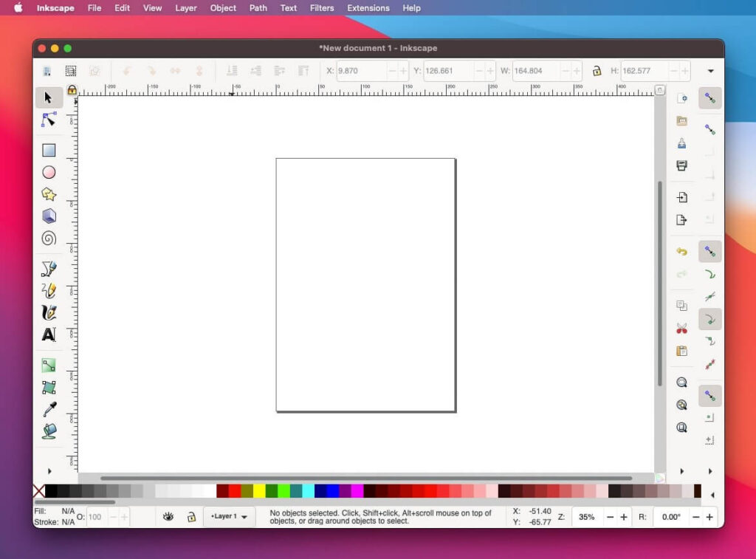Image resolution: width=756 pixels, height=559 pixels.
Task: Pick the Dropper color picker tool
Action: tap(49, 409)
